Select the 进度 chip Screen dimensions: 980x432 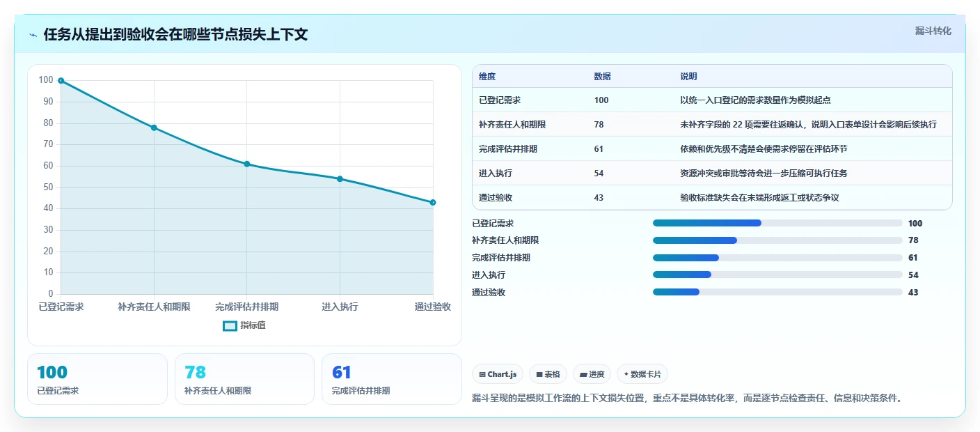tap(592, 374)
